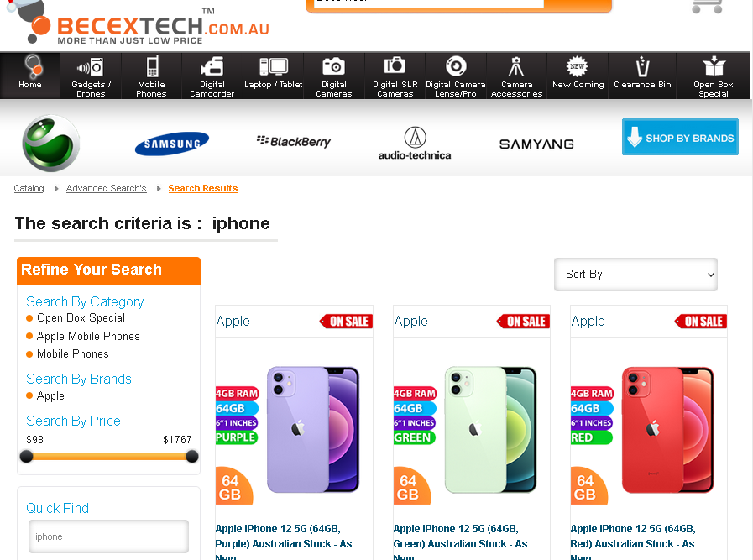
Task: Open the Mobile Phones category icon
Action: (x=151, y=66)
